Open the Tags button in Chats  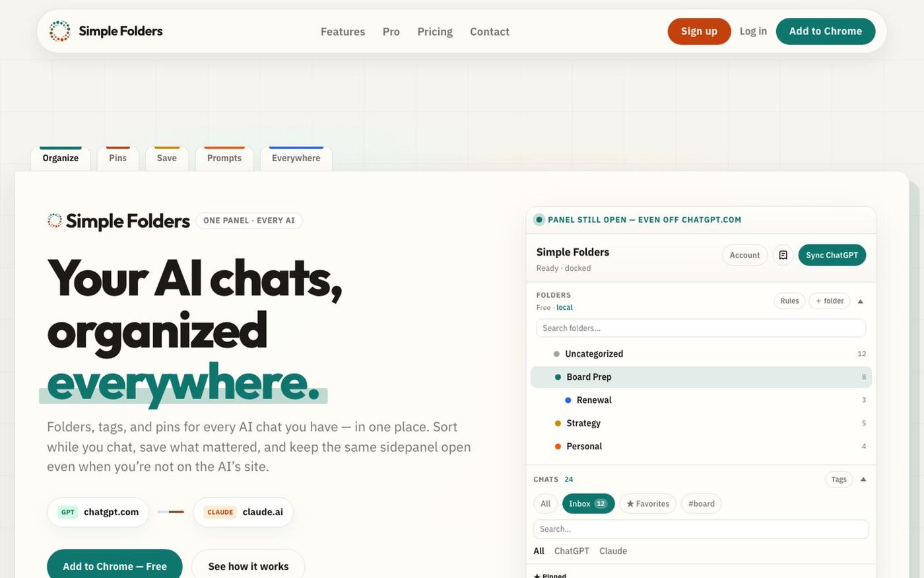[x=839, y=480]
